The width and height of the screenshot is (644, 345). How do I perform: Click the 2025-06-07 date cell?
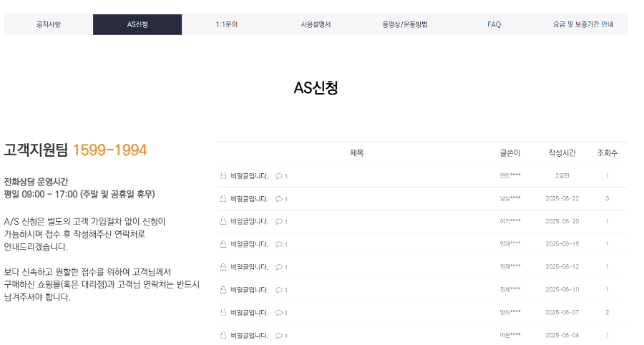click(562, 312)
